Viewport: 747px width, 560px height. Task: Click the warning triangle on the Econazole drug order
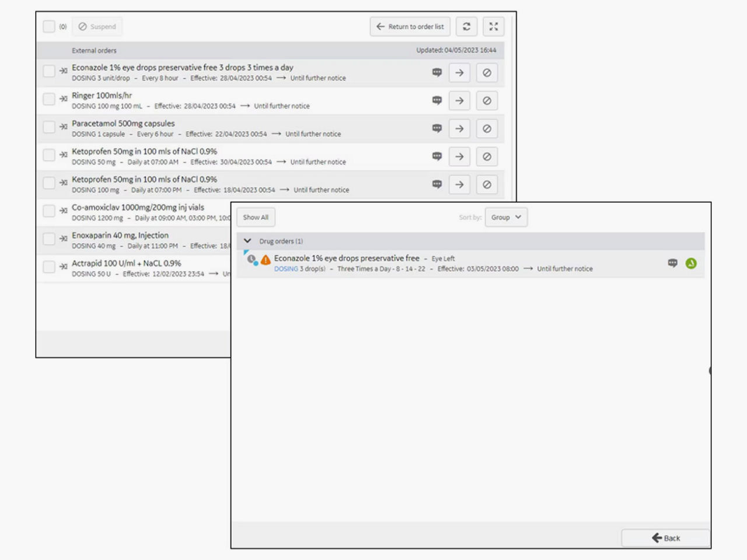click(266, 260)
